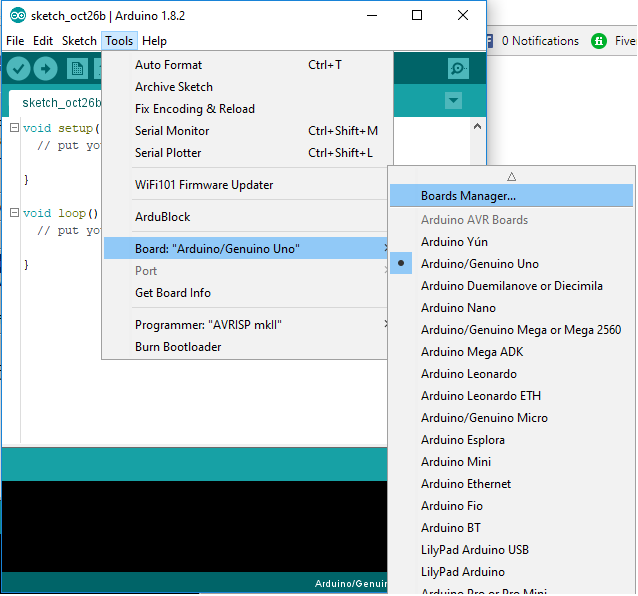Choose the Arduino/Genuino Micro board
638x596 pixels.
click(x=511, y=418)
